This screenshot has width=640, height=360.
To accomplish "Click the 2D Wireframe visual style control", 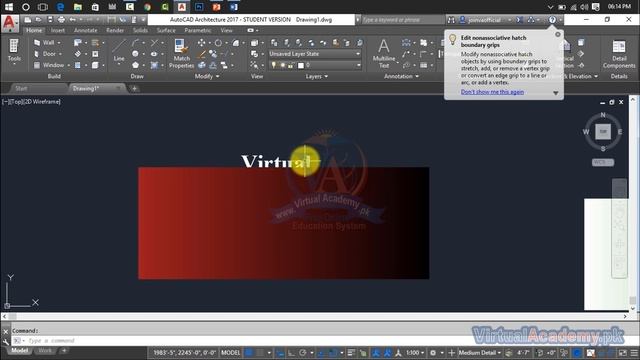I will (42, 102).
